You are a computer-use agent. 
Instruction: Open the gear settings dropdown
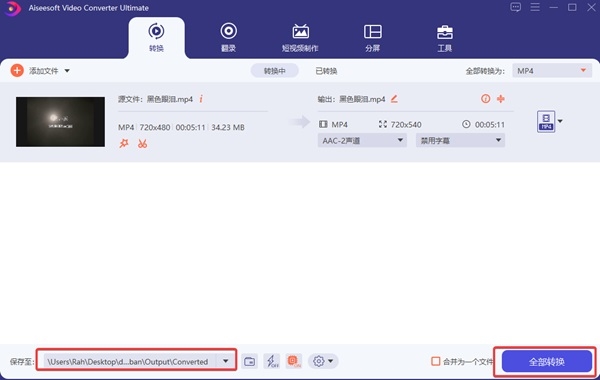(323, 361)
